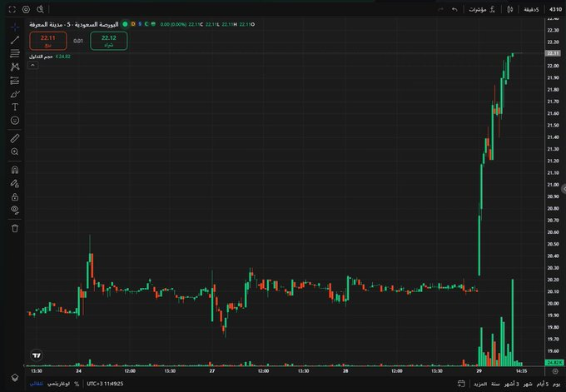
Task: Open the object tree layers icon
Action: [x=15, y=378]
